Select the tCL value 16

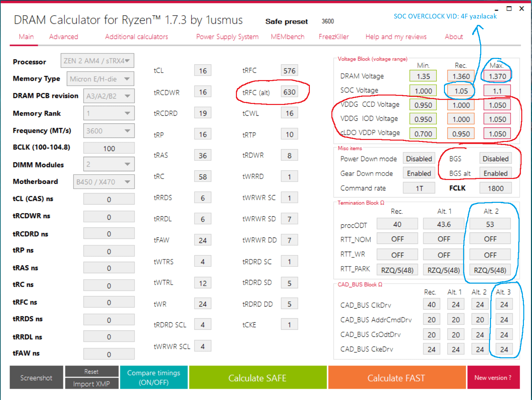click(203, 71)
